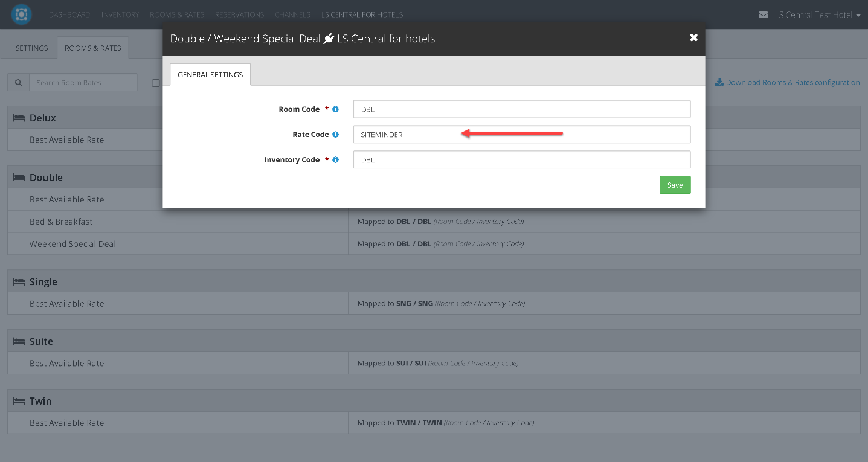Click the mail envelope icon
The height and width of the screenshot is (462, 868).
[764, 14]
